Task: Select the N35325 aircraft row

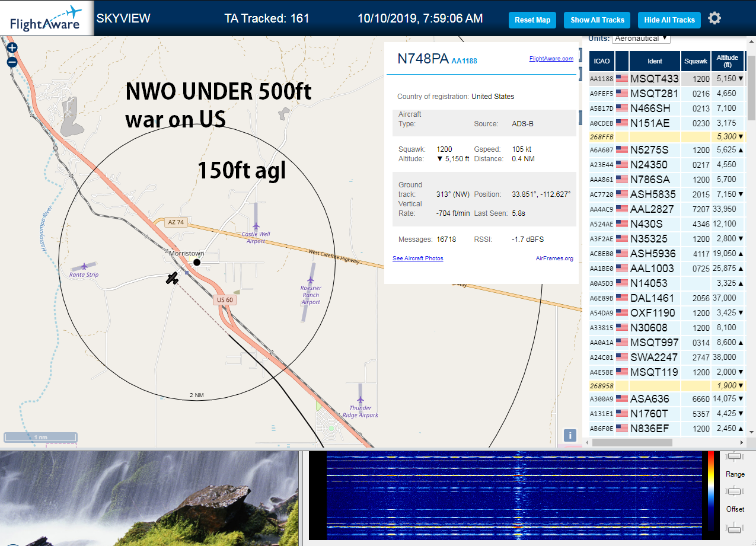Action: pos(667,238)
